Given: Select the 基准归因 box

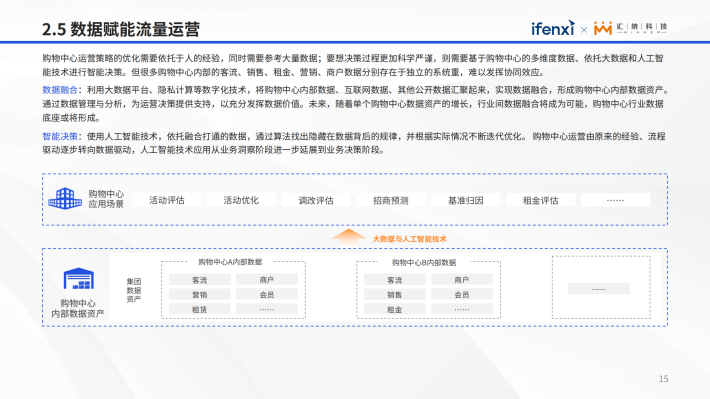Looking at the screenshot, I should 466,200.
